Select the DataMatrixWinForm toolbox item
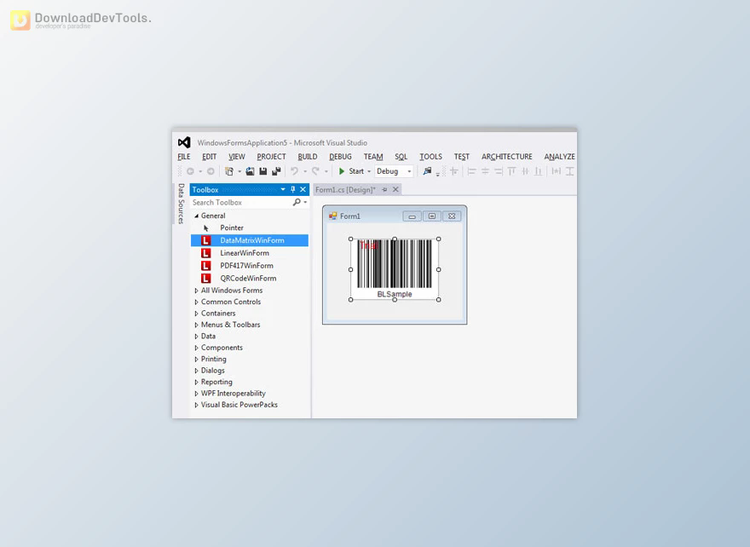Image resolution: width=750 pixels, height=547 pixels. point(249,241)
